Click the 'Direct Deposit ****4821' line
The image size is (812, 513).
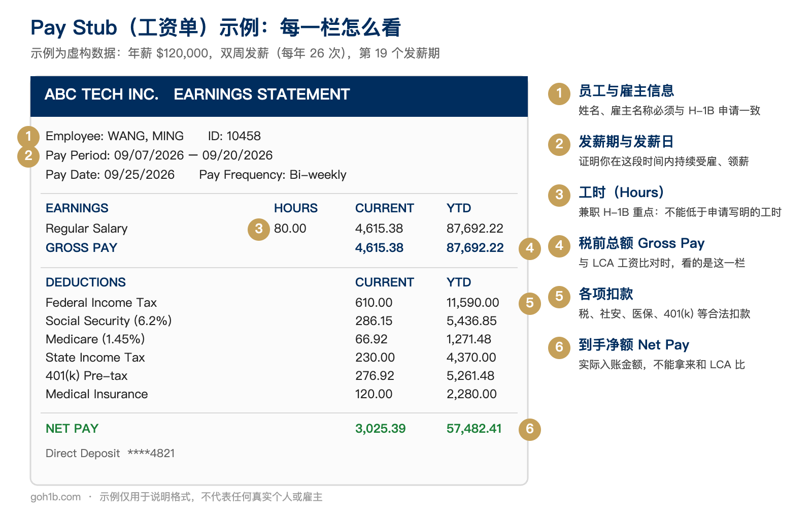pyautogui.click(x=110, y=454)
